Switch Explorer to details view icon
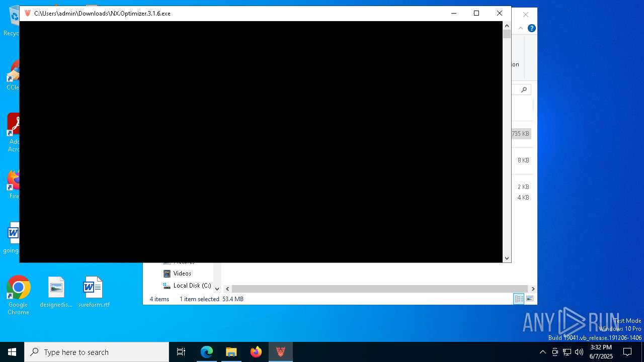 (x=519, y=299)
